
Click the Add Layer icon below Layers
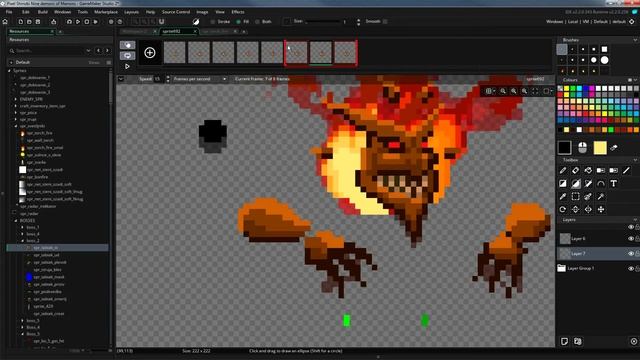pos(564,341)
